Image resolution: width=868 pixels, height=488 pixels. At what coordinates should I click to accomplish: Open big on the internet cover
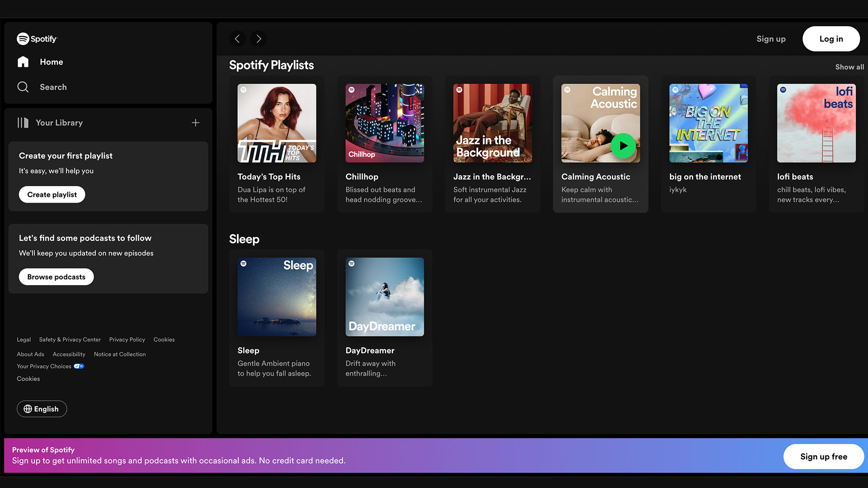(x=708, y=123)
